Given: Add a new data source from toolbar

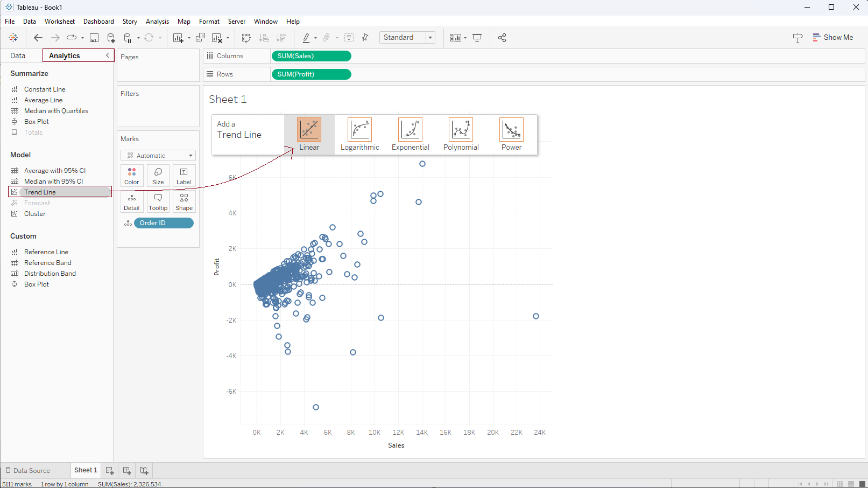Looking at the screenshot, I should pyautogui.click(x=111, y=38).
